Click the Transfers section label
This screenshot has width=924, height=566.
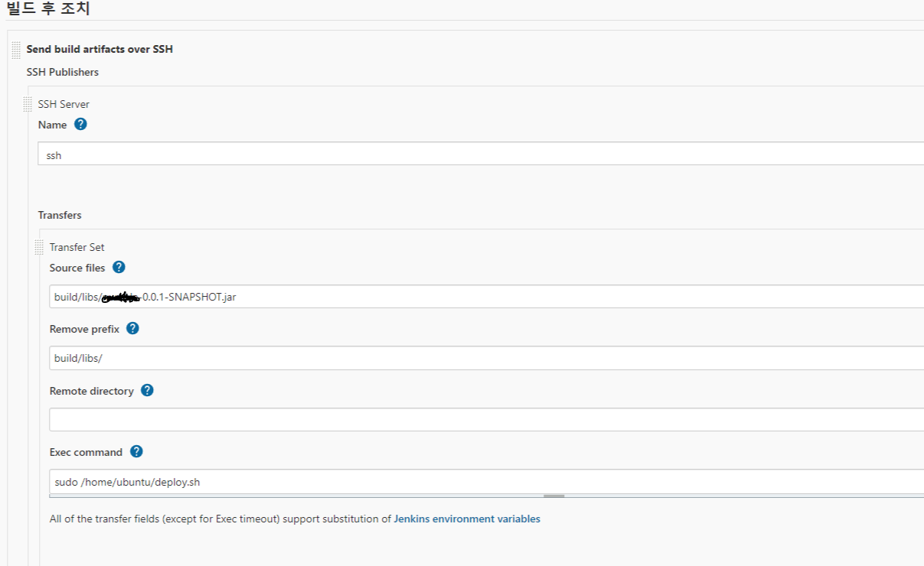coord(60,215)
